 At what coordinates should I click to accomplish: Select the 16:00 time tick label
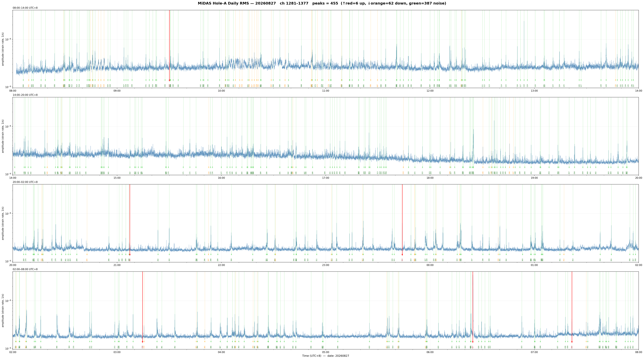(x=221, y=178)
